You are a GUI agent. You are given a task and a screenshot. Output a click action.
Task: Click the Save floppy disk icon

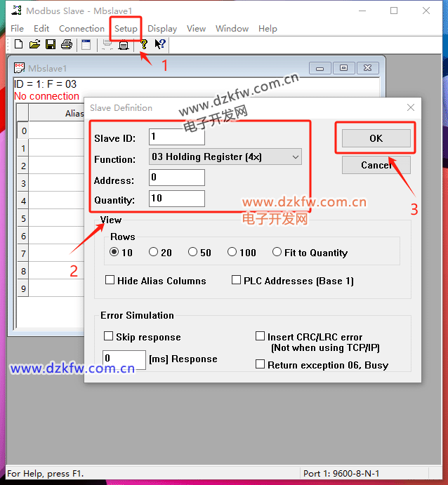click(51, 45)
